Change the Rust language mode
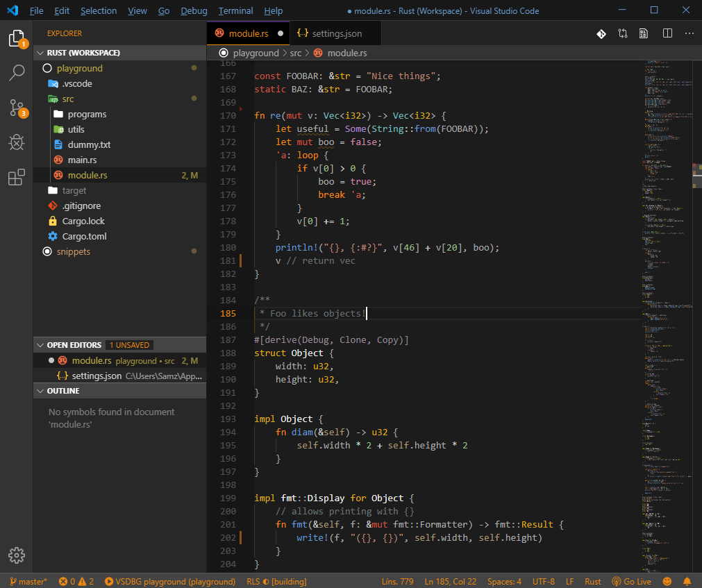Viewport: 702px width, 588px height. (593, 581)
